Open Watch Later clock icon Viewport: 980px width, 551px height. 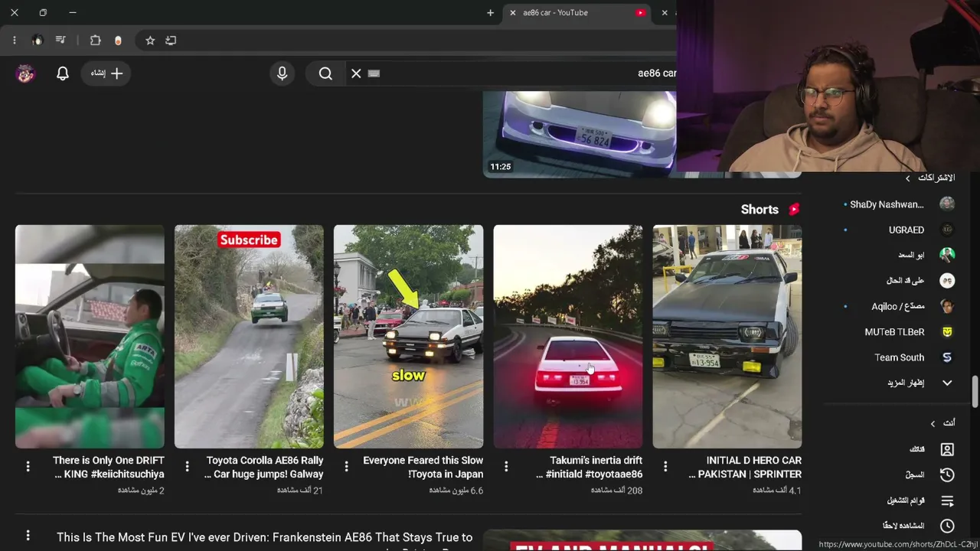point(947,526)
